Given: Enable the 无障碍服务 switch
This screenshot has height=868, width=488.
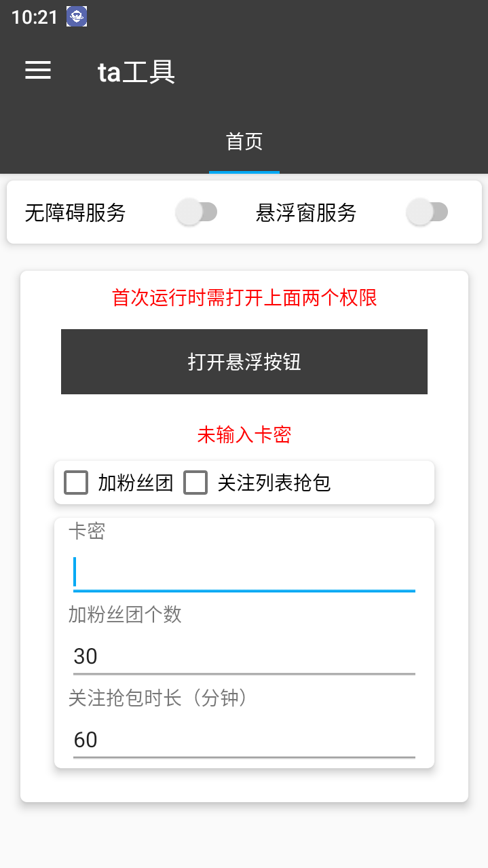Looking at the screenshot, I should (196, 212).
